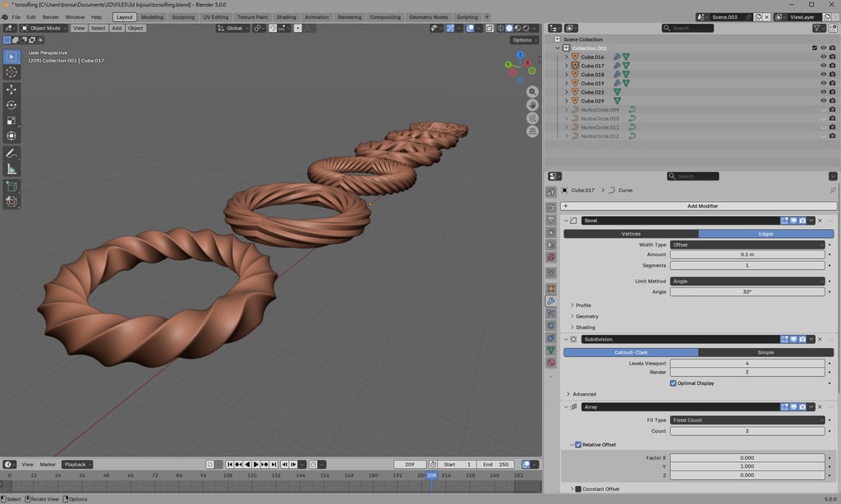This screenshot has height=504, width=841.
Task: Open the Width Type dropdown showing Offset
Action: pyautogui.click(x=747, y=245)
